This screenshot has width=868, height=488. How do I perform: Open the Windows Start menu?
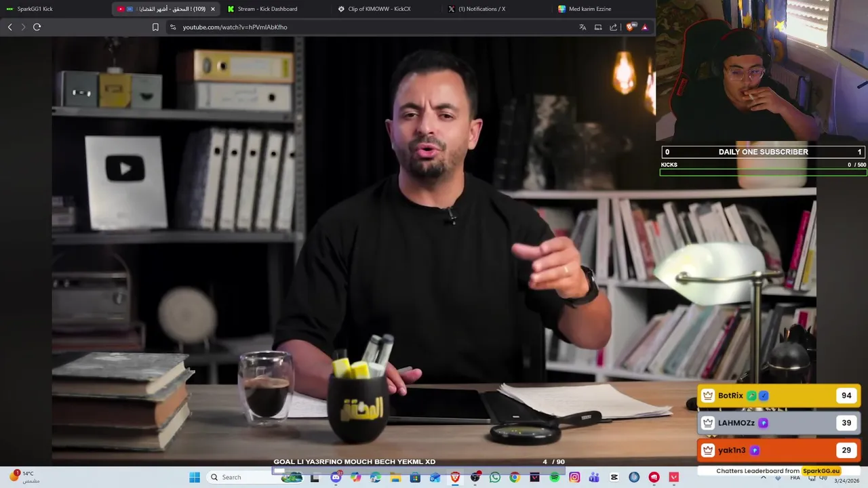(x=195, y=477)
